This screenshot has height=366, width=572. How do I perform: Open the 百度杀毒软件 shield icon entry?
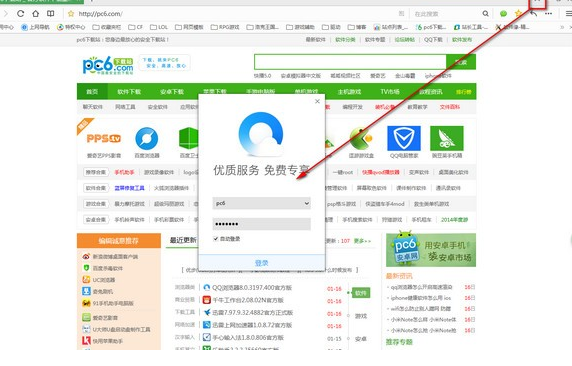coord(86,268)
